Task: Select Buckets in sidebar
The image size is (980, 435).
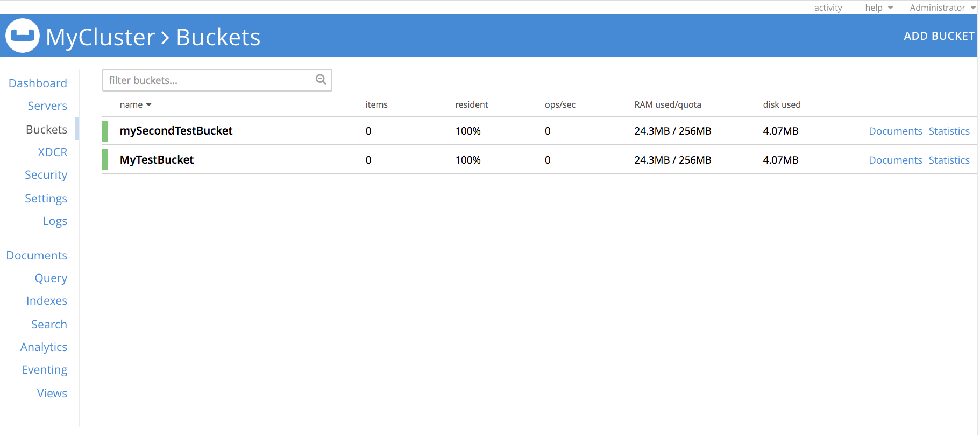Action: 47,129
